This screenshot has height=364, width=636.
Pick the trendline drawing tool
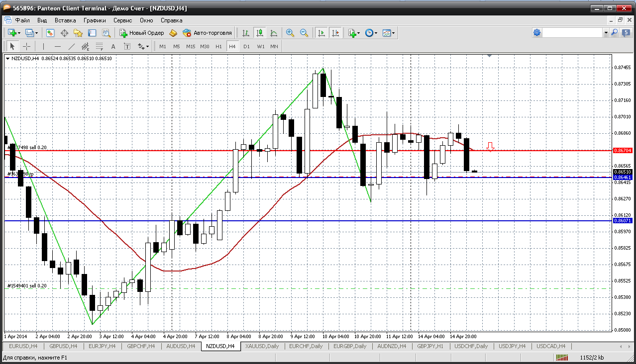(72, 46)
